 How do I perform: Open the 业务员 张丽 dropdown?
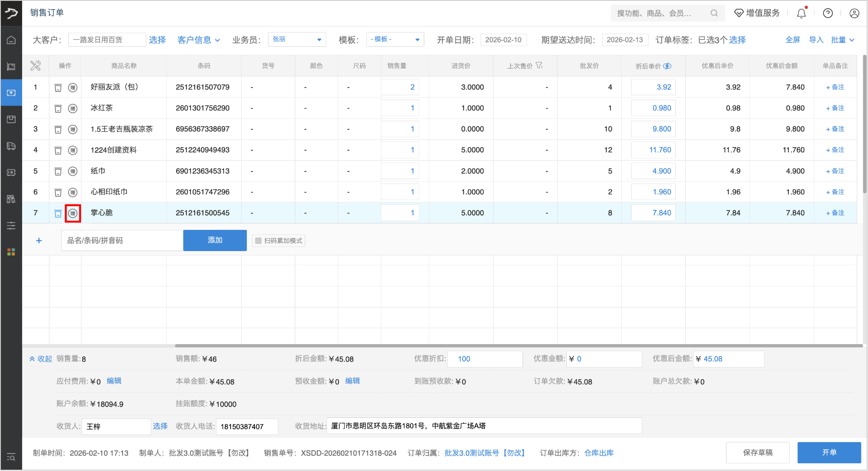tap(297, 39)
